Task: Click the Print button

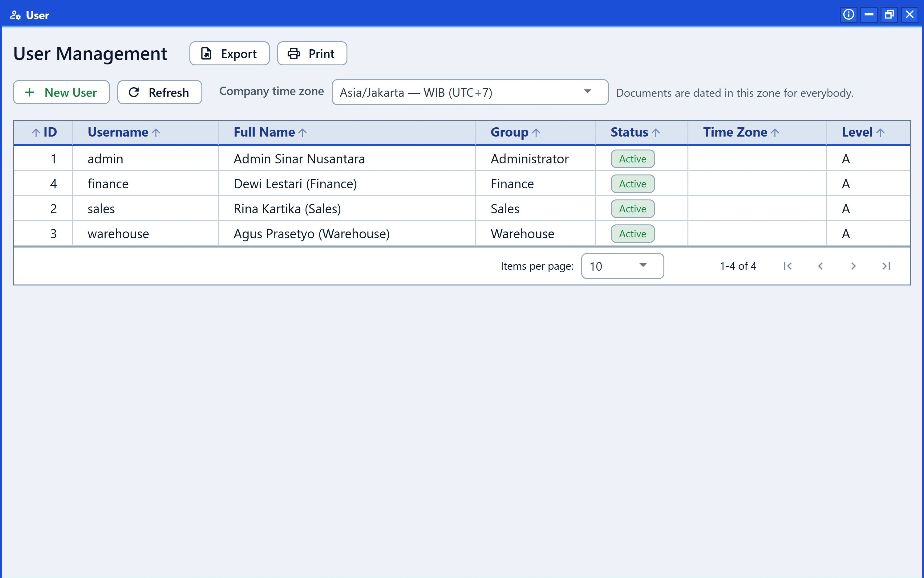Action: 312,54
